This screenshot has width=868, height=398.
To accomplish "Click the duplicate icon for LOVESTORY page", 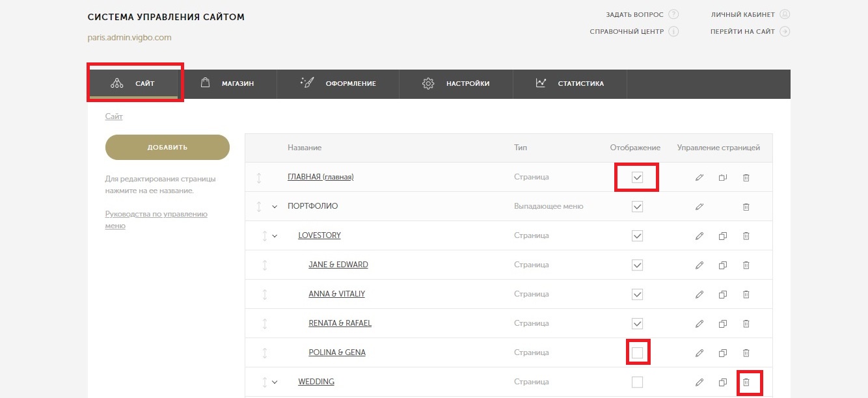I will click(723, 236).
